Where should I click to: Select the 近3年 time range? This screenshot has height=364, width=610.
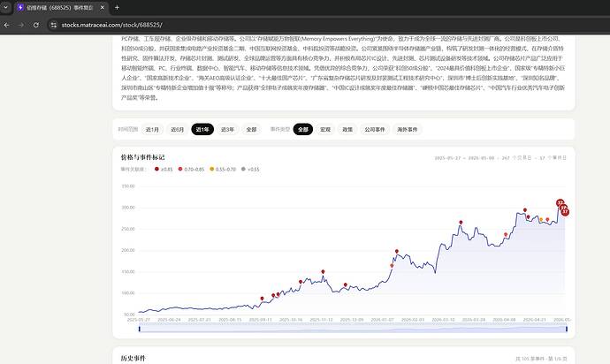[x=227, y=130]
